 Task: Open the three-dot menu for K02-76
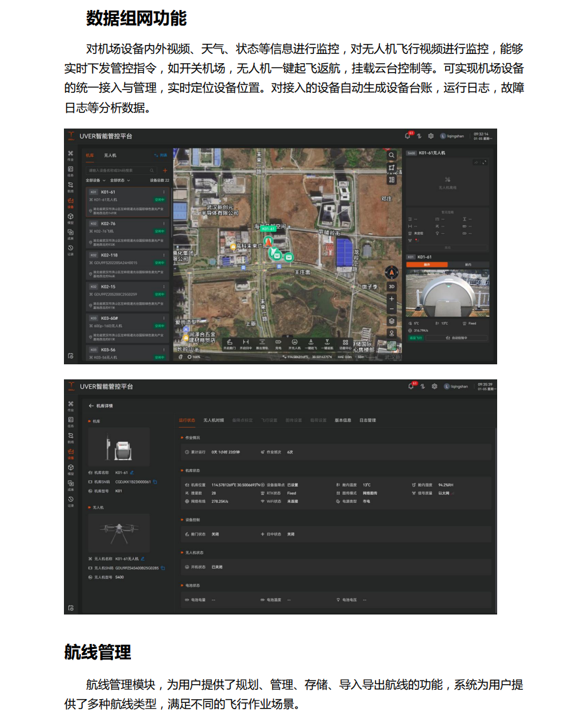click(x=164, y=223)
